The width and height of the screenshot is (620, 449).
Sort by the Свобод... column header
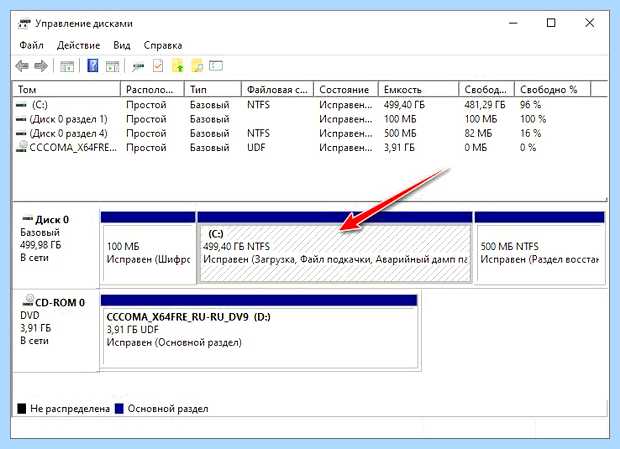tap(487, 90)
